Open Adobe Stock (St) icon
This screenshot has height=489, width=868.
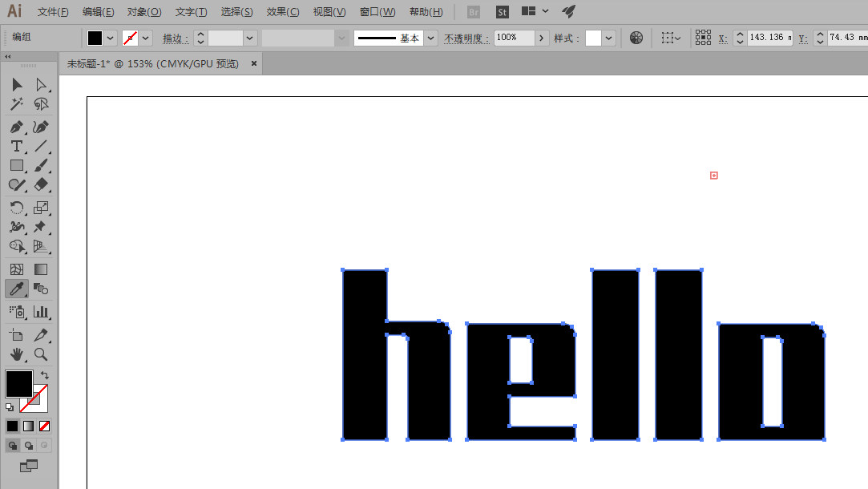[x=502, y=12]
